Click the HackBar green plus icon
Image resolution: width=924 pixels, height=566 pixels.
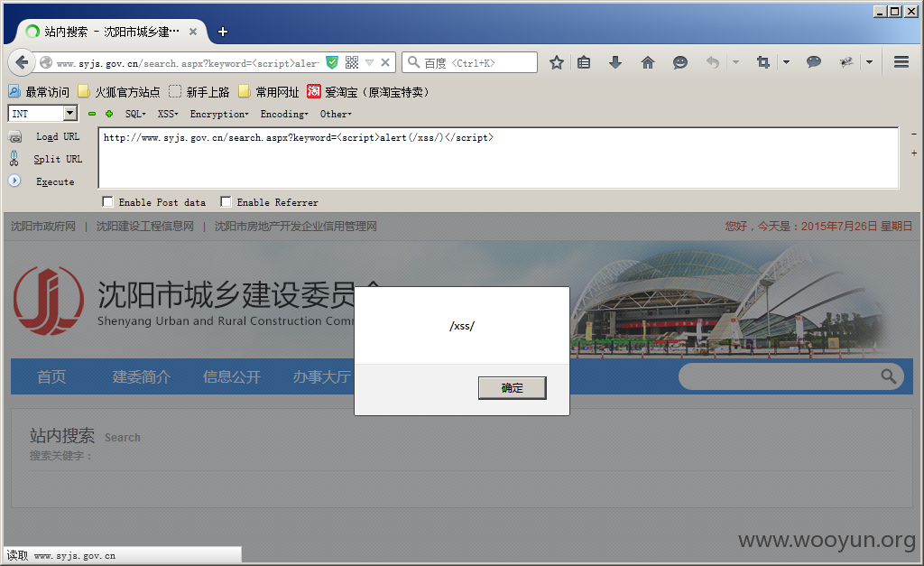point(109,114)
